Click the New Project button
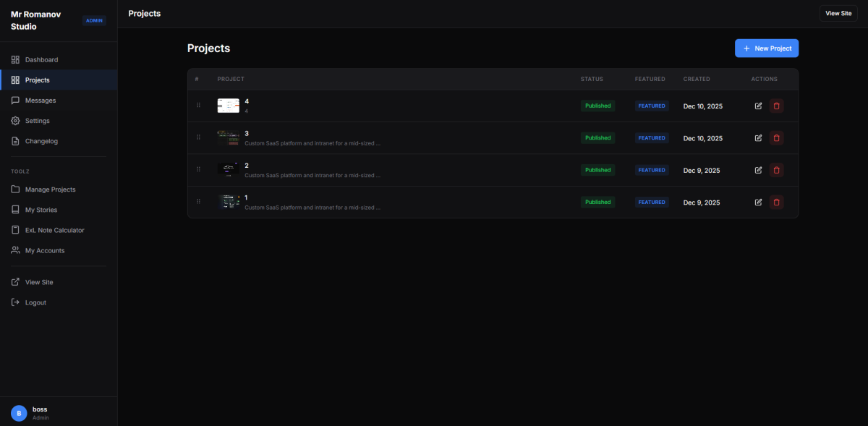868x426 pixels. pos(767,48)
